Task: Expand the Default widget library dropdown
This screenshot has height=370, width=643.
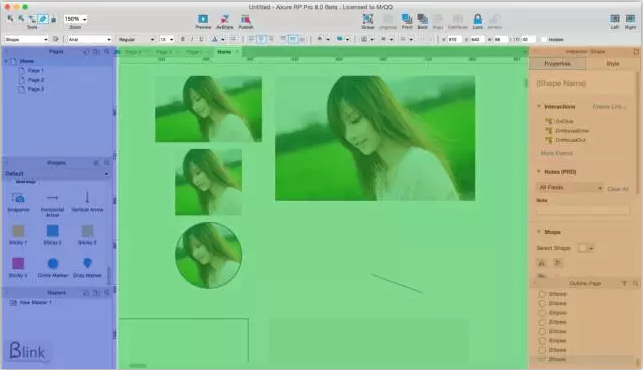Action: tap(57, 174)
